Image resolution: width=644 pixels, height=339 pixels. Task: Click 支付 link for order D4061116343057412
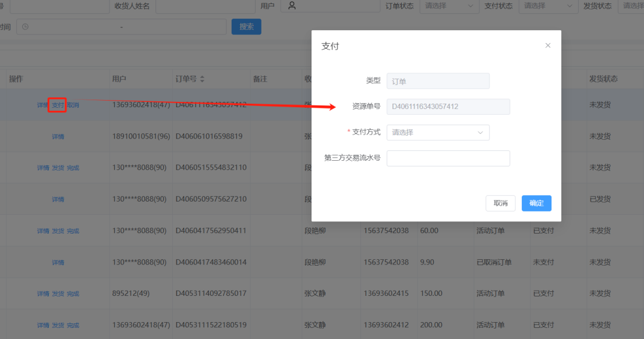(x=58, y=105)
